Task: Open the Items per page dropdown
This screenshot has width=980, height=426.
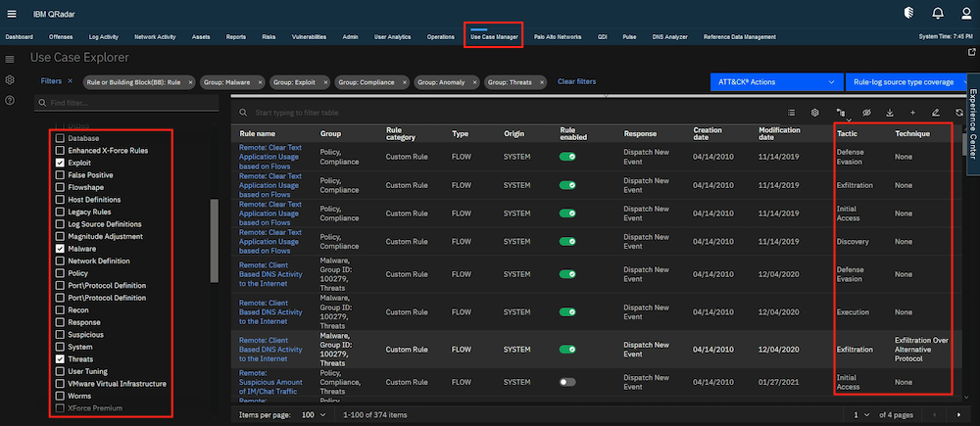Action: point(314,415)
